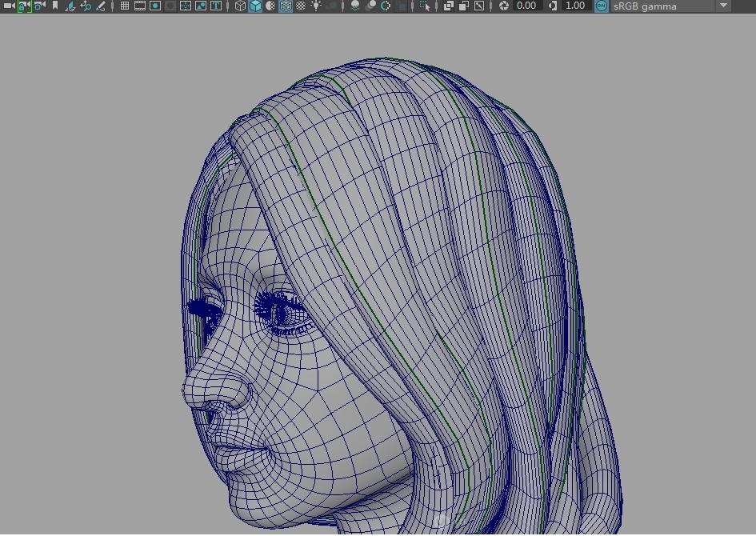Toggle the Film Gate display

pos(140,6)
